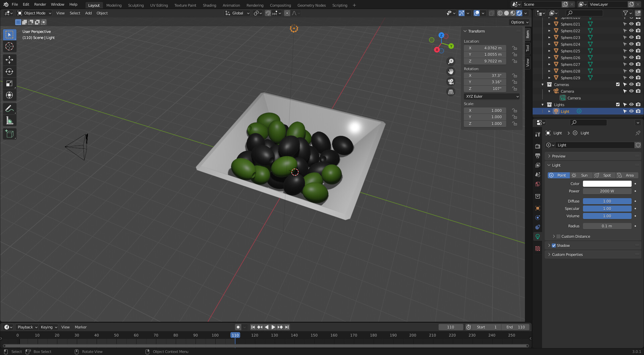Screen dimensions: 644x355
Task: Select the Rotate tool
Action: (9, 71)
